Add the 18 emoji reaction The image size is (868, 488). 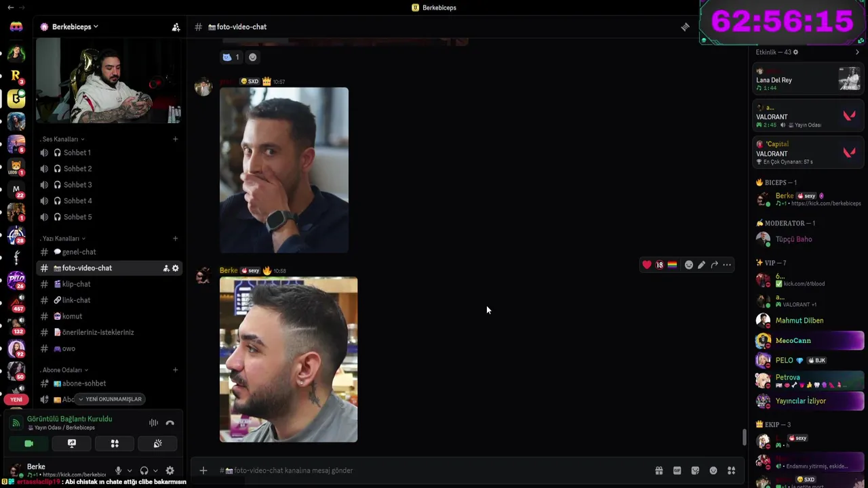point(659,265)
